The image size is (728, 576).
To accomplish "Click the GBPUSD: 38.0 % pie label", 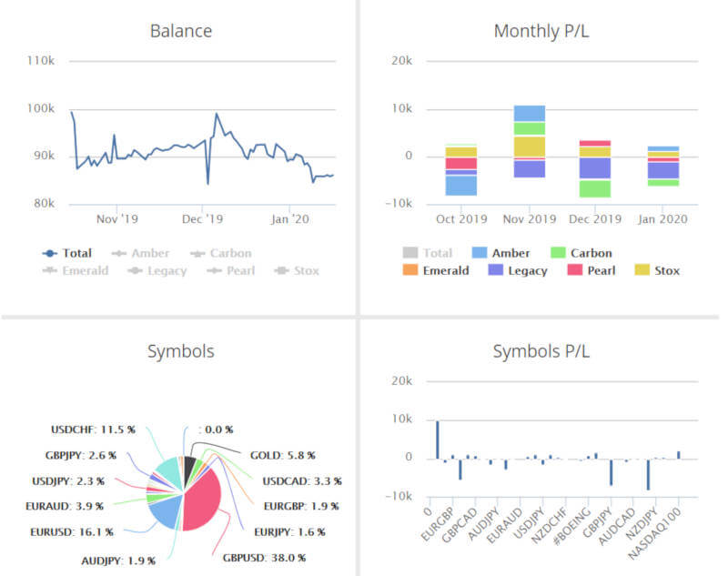I will (x=264, y=557).
